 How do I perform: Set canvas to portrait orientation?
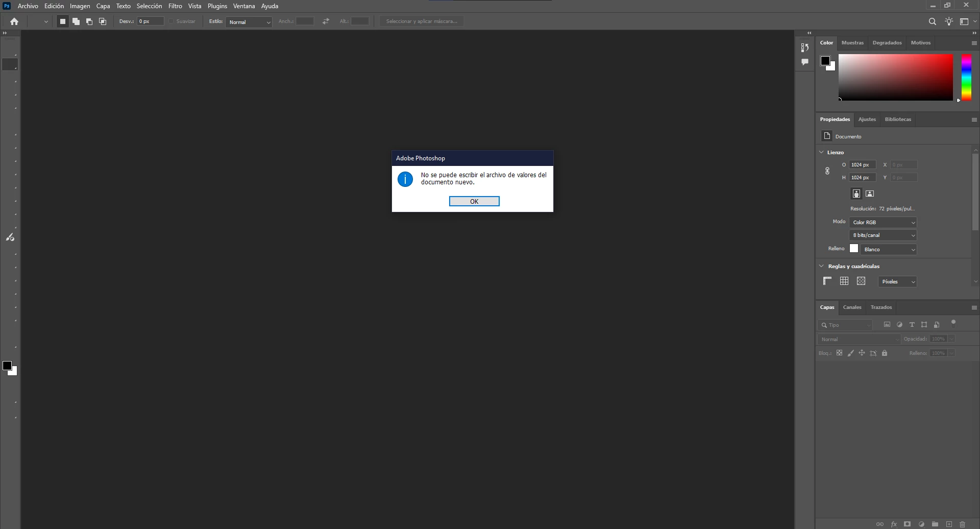pyautogui.click(x=856, y=194)
